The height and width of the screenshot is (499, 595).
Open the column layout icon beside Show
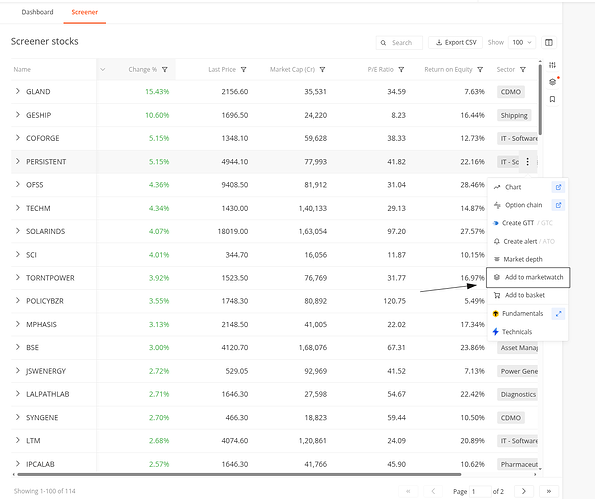click(548, 43)
